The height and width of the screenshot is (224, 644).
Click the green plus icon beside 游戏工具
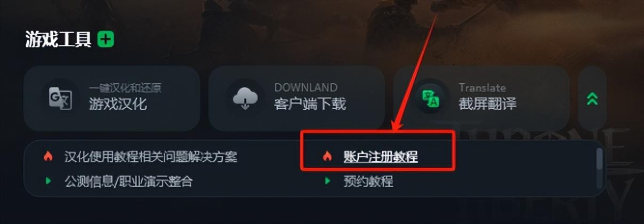tap(106, 39)
